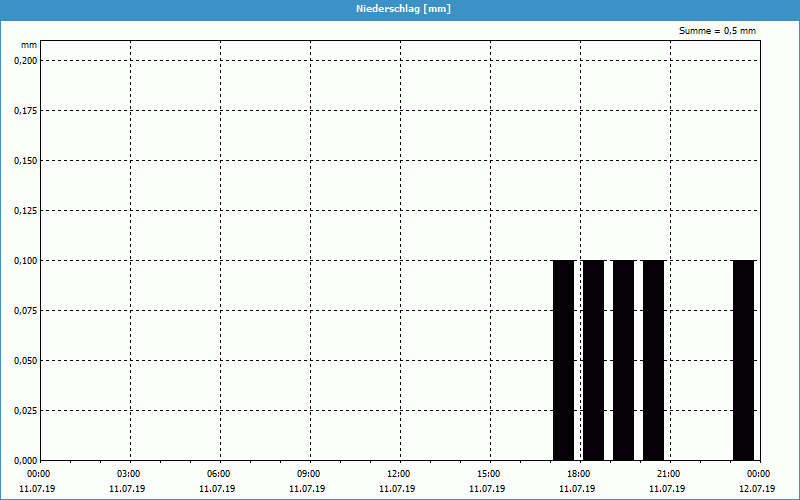Select the precipitation bar just before 18:00
The width and height of the screenshot is (800, 500).
click(x=564, y=360)
